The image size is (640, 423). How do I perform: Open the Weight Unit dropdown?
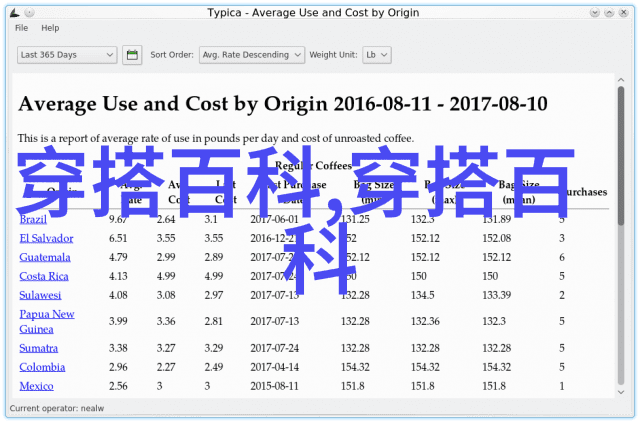coord(376,55)
